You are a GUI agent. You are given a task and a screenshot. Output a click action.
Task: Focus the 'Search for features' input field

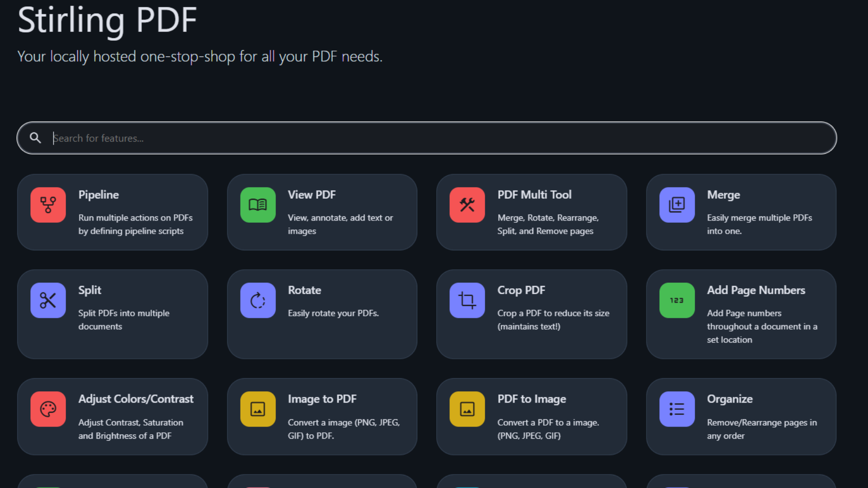pos(434,138)
